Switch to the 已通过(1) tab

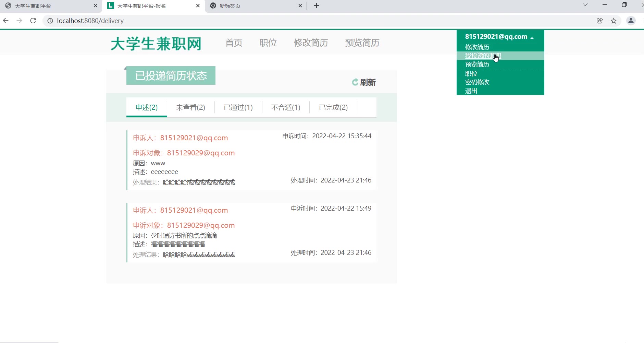point(238,107)
